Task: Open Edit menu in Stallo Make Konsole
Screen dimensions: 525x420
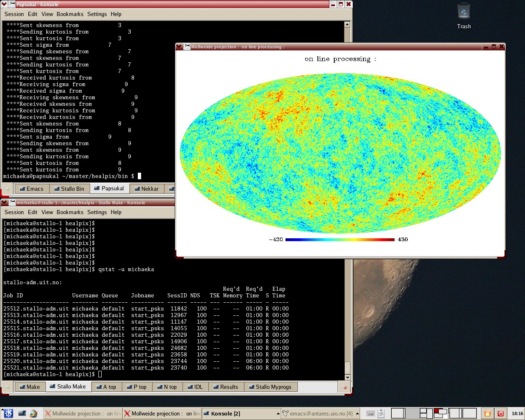Action: 33,212
